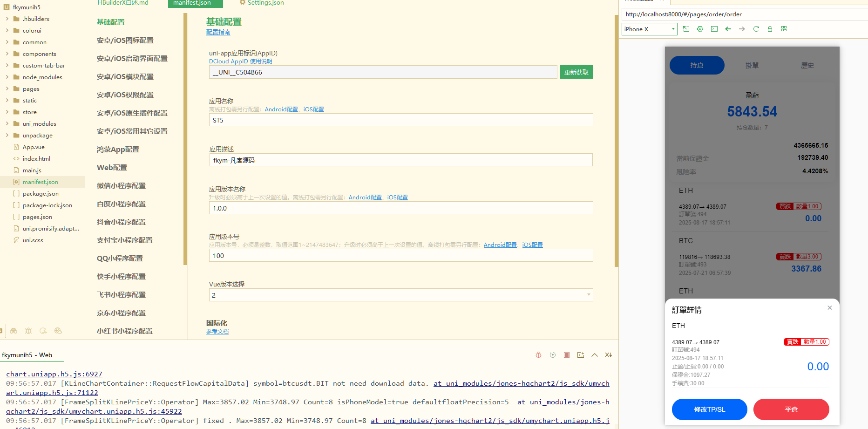Start the debug session from console toolbar
Screen dimensions: 868x429
coord(538,354)
